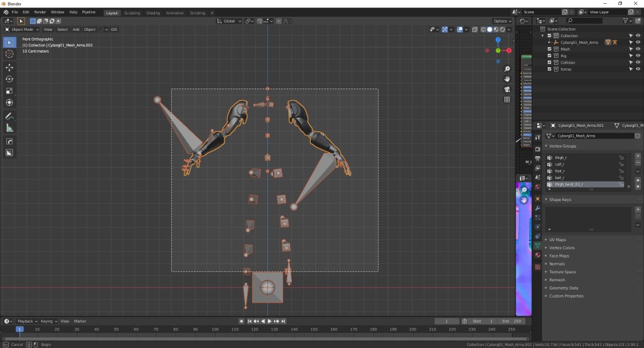This screenshot has width=644, height=348.
Task: Switch orthographic/perspective with the grid icon
Action: point(507,99)
